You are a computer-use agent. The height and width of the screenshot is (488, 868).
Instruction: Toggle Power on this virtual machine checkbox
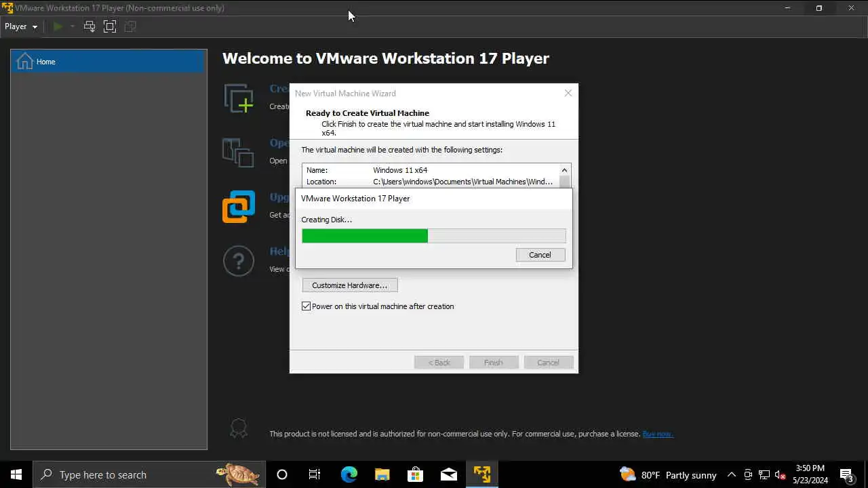click(x=307, y=306)
